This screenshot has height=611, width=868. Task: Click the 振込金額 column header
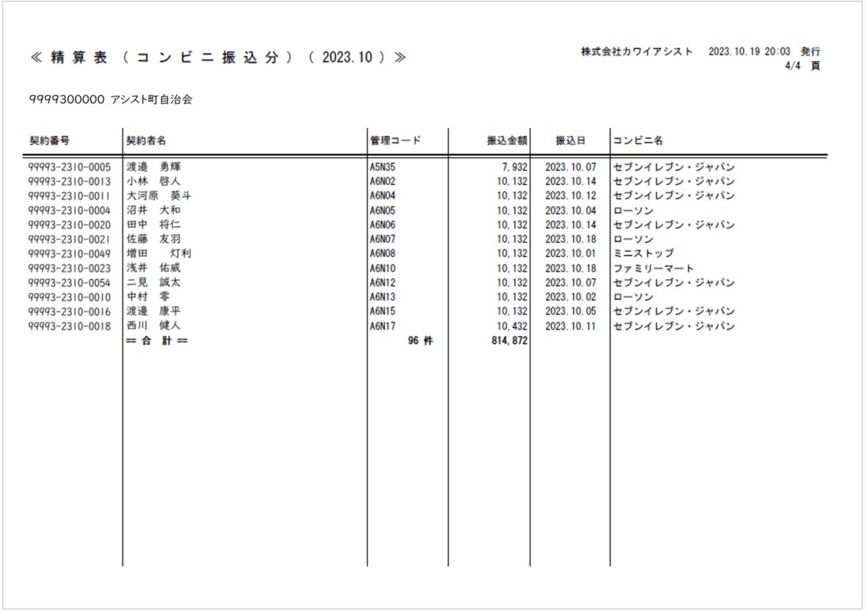507,141
